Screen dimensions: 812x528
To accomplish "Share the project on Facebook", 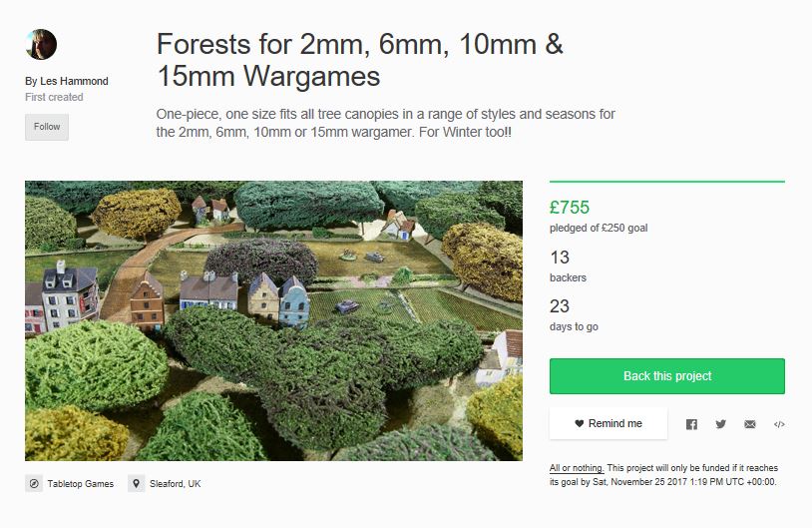I will point(691,424).
